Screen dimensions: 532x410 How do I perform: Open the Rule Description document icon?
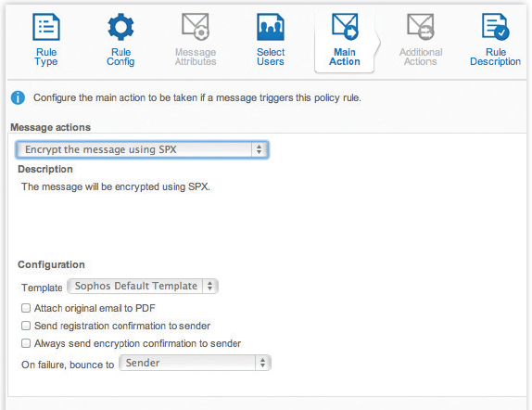495,27
